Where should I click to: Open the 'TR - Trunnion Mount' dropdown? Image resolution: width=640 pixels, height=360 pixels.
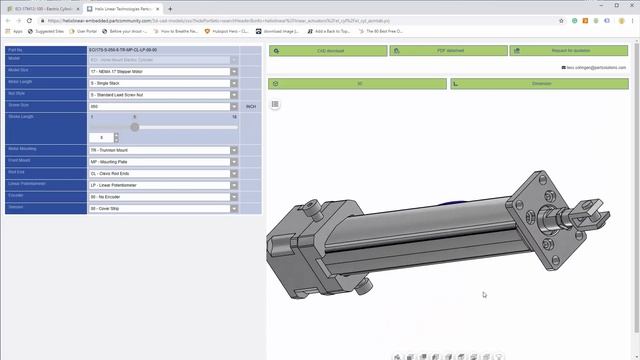[x=163, y=150]
